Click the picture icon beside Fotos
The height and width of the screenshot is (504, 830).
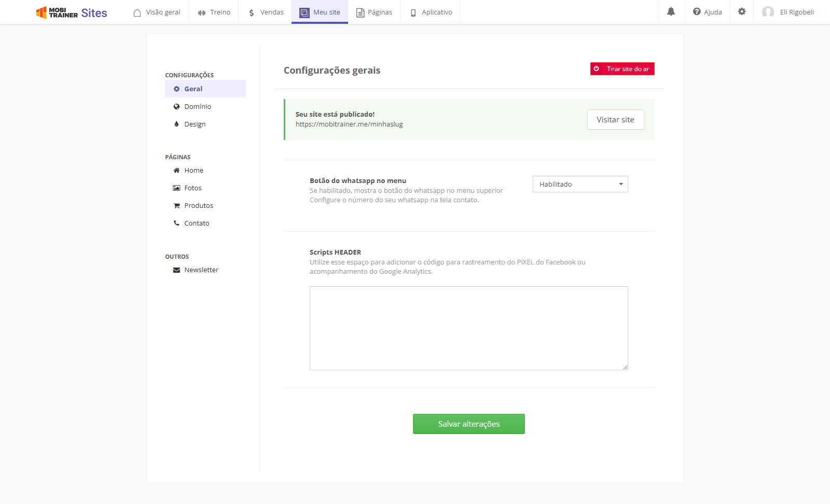point(176,188)
